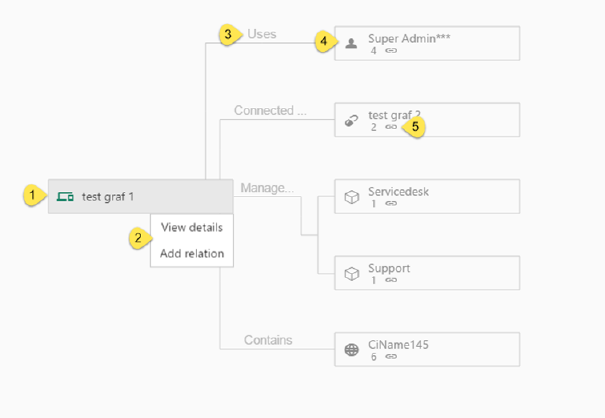Click the link icon under test graf 2

point(390,127)
